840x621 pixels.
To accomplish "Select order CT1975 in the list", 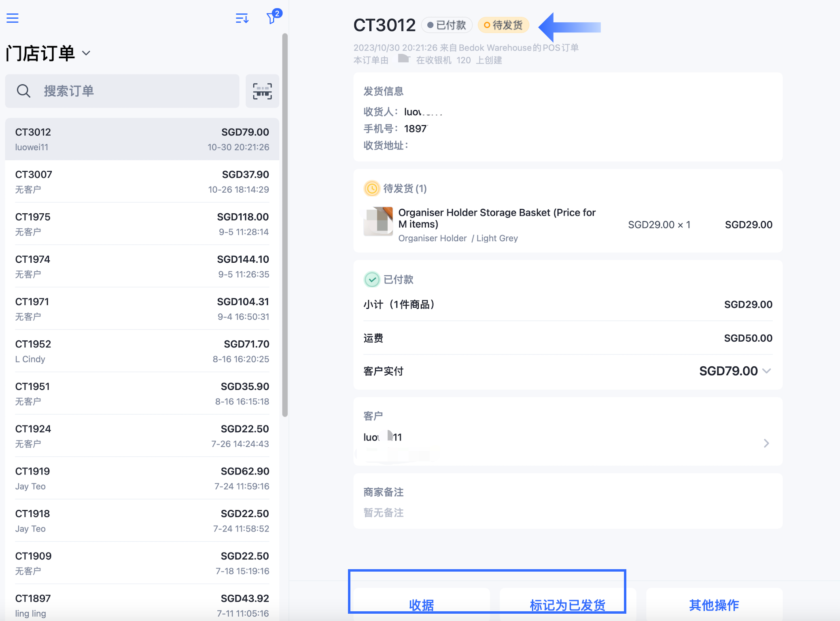I will 142,224.
